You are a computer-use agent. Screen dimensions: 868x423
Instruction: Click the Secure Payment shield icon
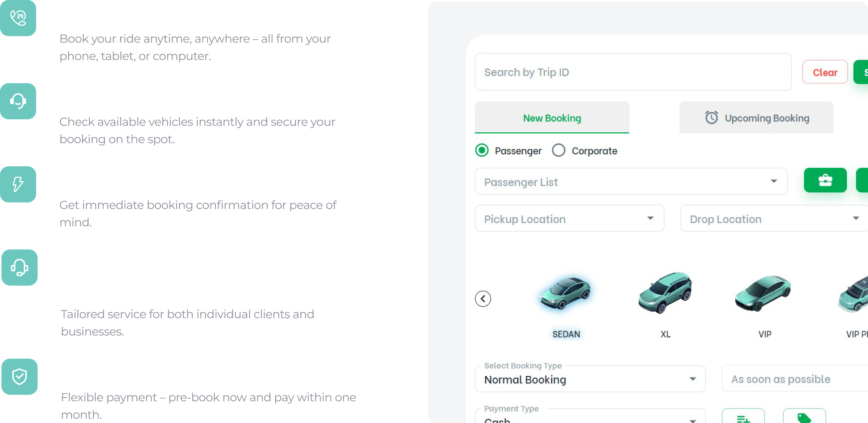pyautogui.click(x=20, y=376)
